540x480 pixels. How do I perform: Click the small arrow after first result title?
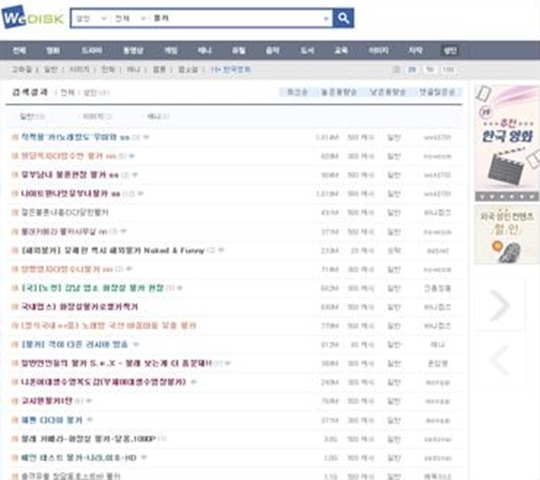146,137
